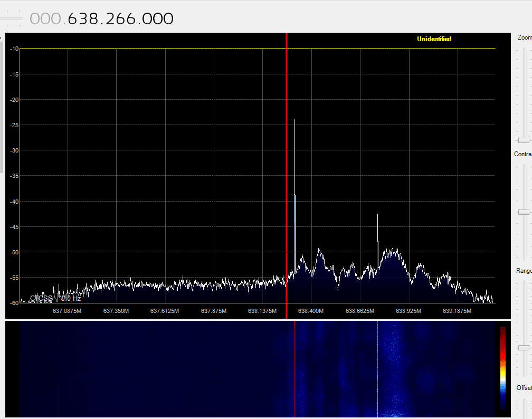The image size is (532, 419).
Task: Tune to the tallest signal spike's tip
Action: pos(294,120)
